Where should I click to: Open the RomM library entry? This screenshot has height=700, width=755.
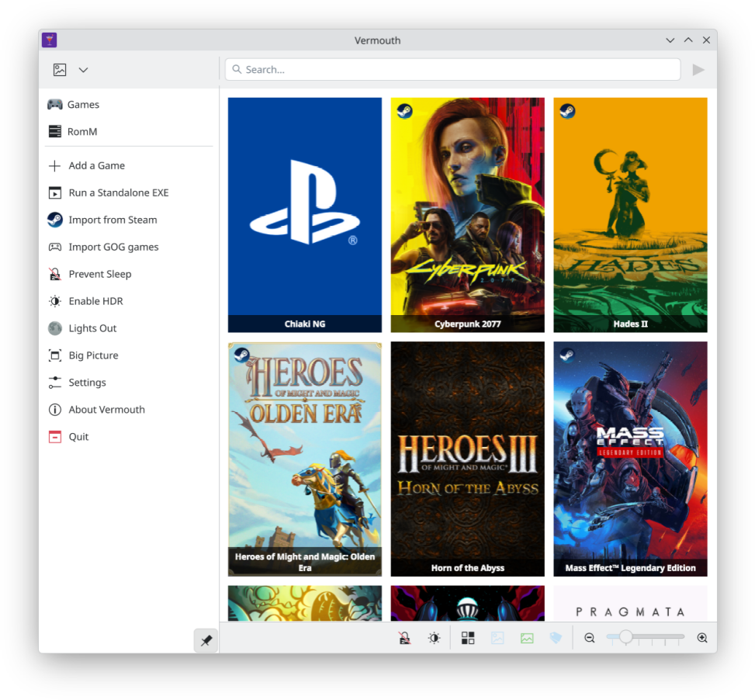(129, 131)
